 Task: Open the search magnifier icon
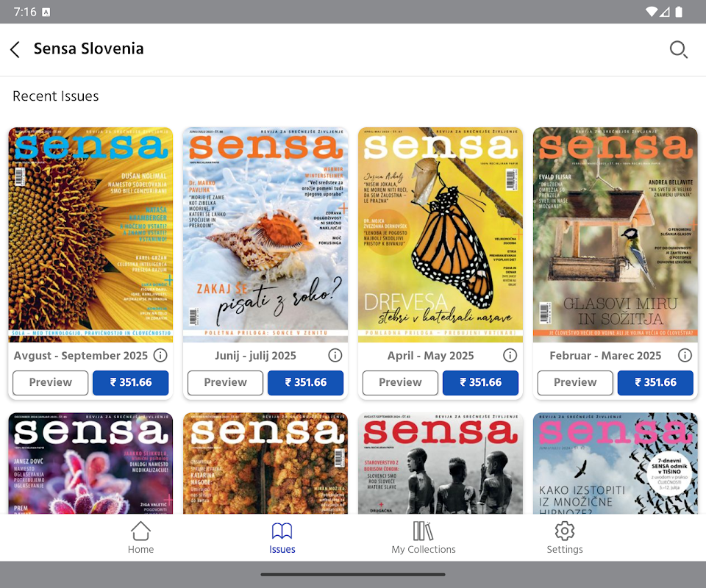pos(678,49)
